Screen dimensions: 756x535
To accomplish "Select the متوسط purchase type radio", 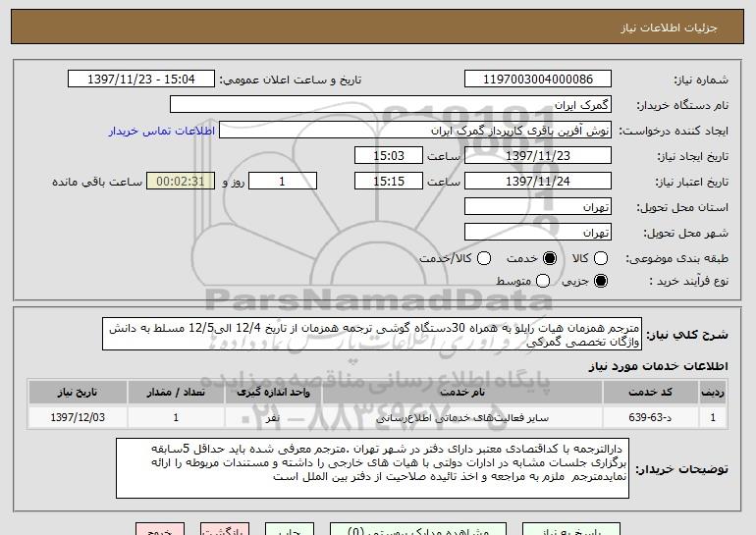I will tap(542, 281).
